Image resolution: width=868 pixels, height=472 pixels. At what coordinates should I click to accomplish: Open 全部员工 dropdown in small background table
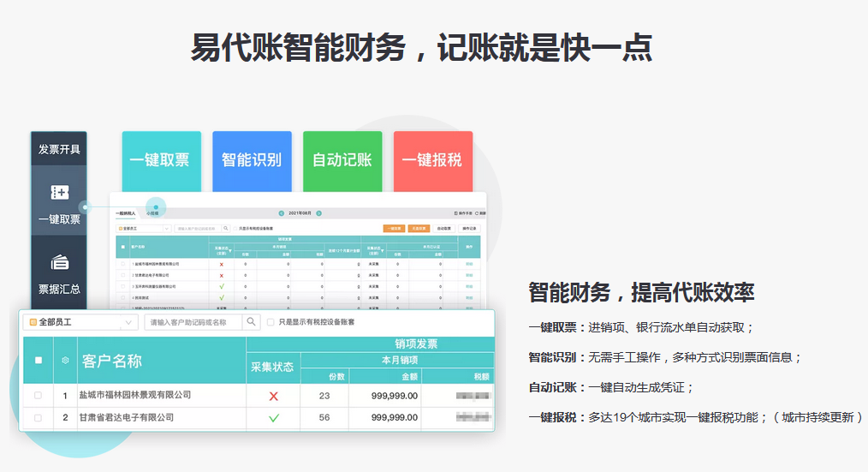[x=143, y=228]
